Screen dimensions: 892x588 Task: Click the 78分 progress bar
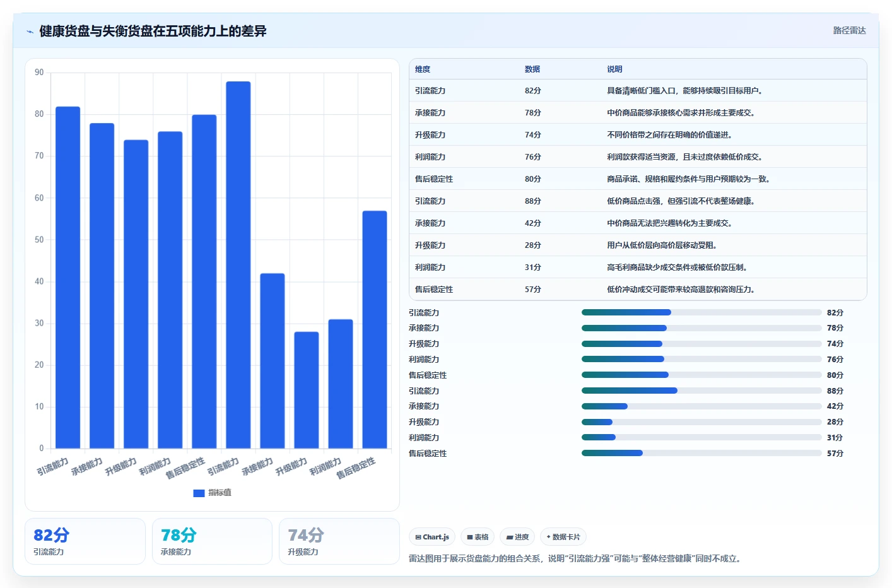701,328
